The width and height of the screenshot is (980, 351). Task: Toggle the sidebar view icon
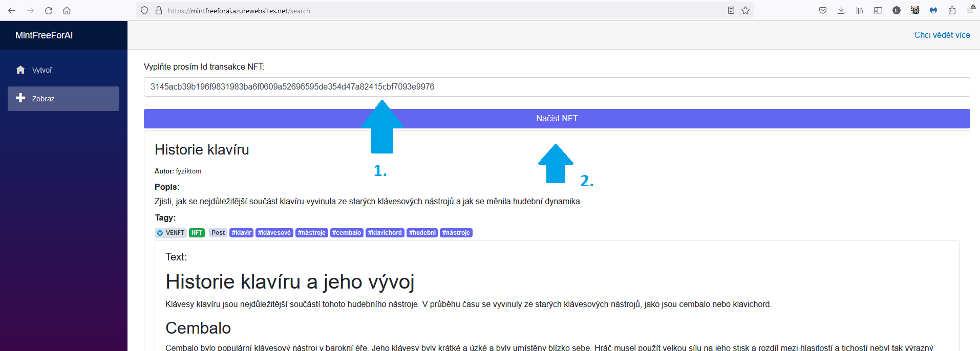(878, 10)
